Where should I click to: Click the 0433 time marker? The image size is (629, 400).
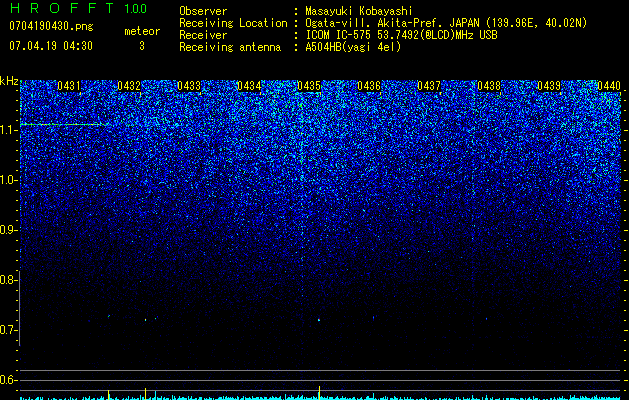tap(189, 86)
